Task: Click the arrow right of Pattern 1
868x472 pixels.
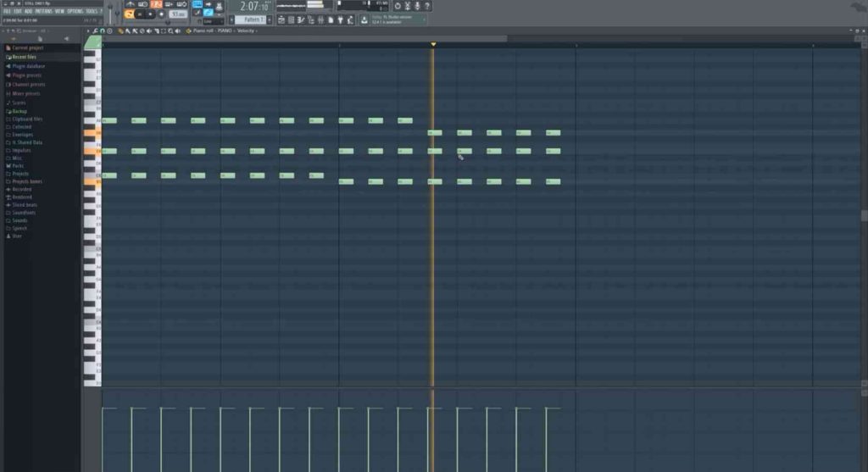Action: coord(270,20)
